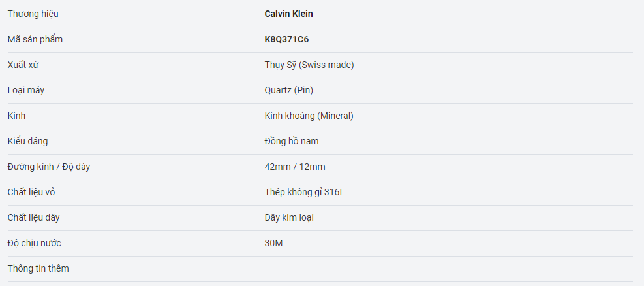Click the 'Thông tin thêm' label

pyautogui.click(x=38, y=268)
